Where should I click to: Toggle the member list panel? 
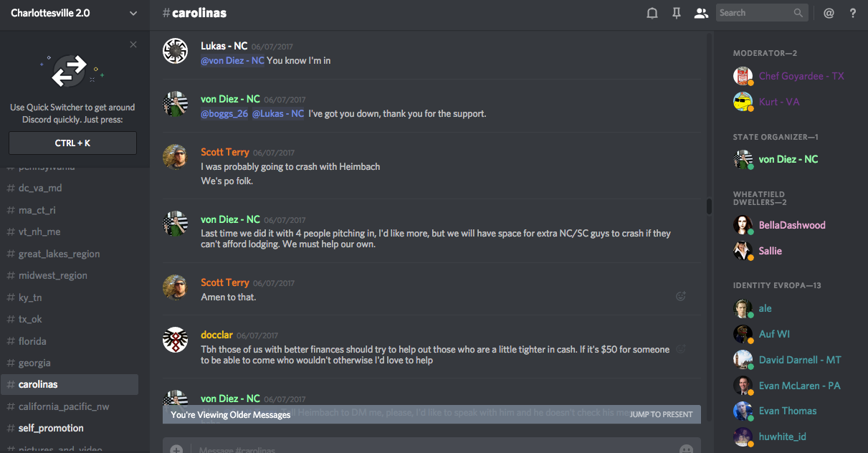(701, 13)
